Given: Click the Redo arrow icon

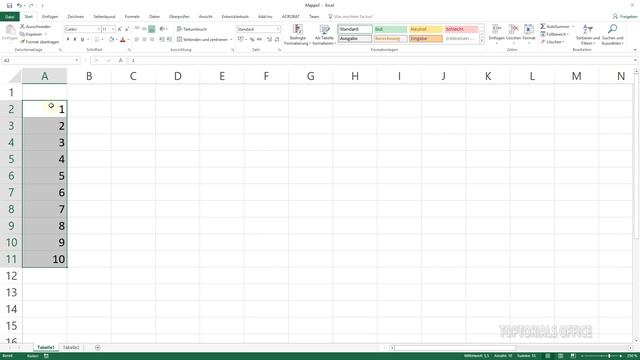Looking at the screenshot, I should [31, 5].
